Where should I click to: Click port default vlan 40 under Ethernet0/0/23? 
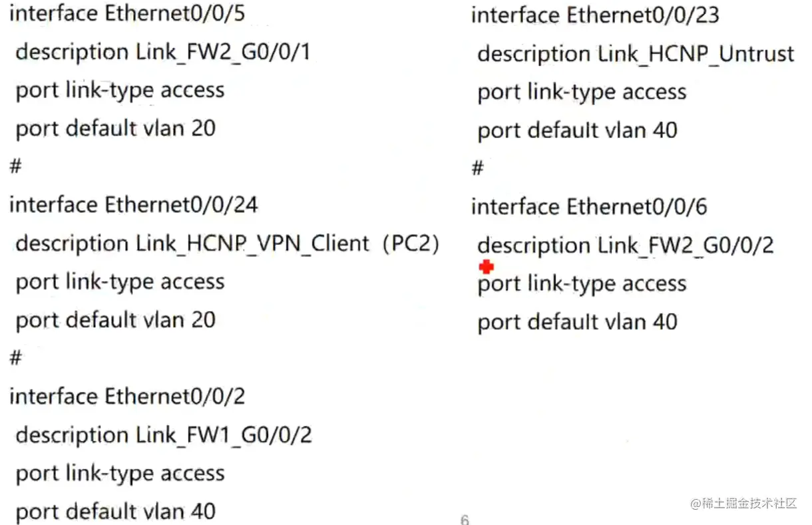coord(578,130)
